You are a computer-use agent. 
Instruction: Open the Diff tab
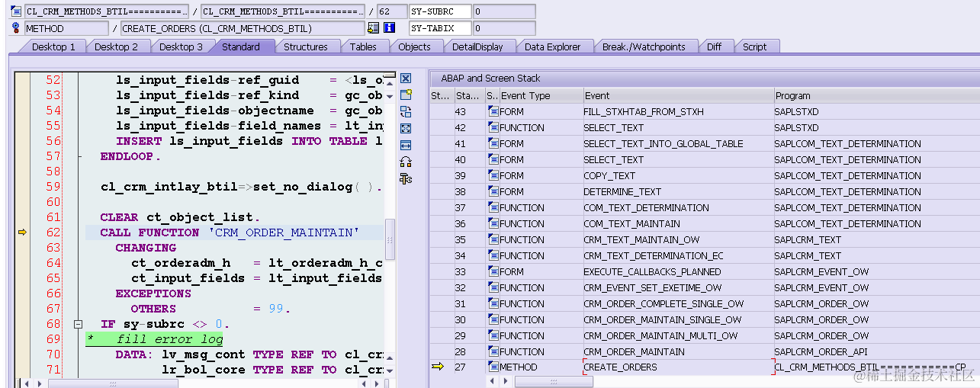click(714, 46)
